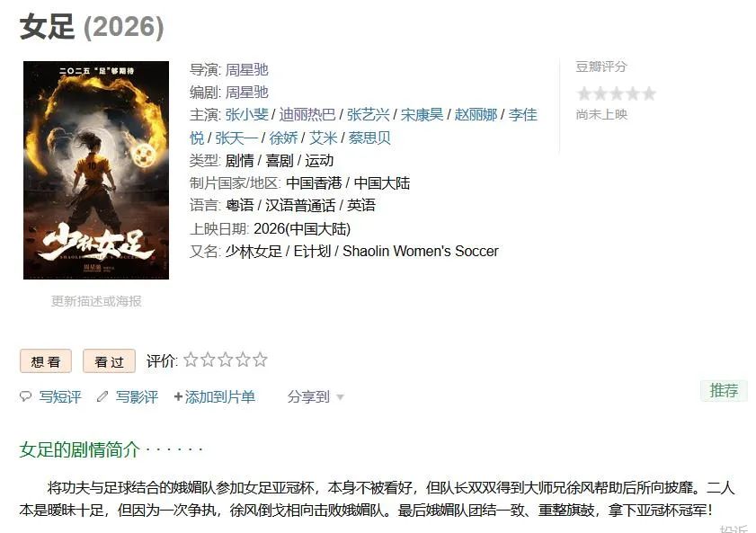This screenshot has width=756, height=533.
Task: Click the pencil icon beside 写影评
Action: click(x=102, y=396)
